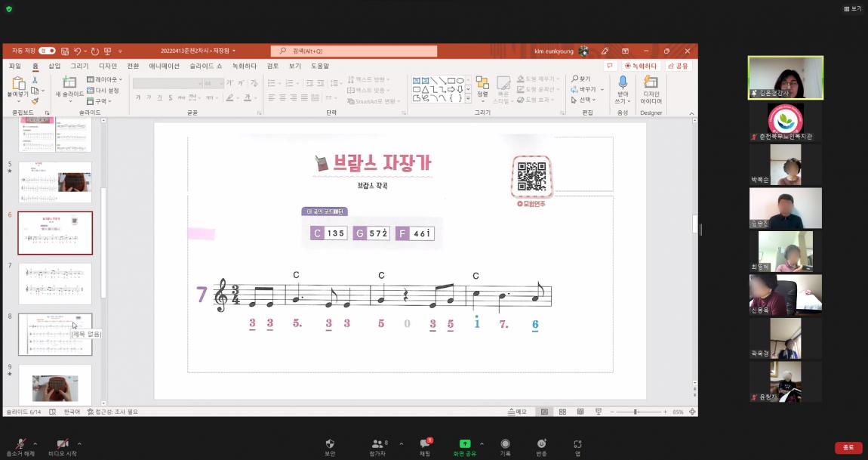Click the search box 검색(Alt+Q)
The height and width of the screenshot is (460, 868).
(x=354, y=51)
